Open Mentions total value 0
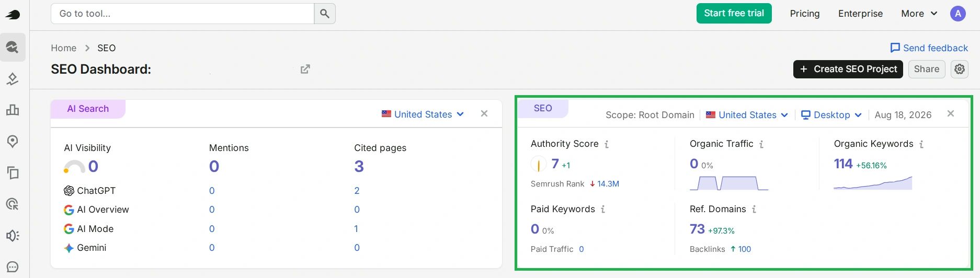 pyautogui.click(x=214, y=167)
